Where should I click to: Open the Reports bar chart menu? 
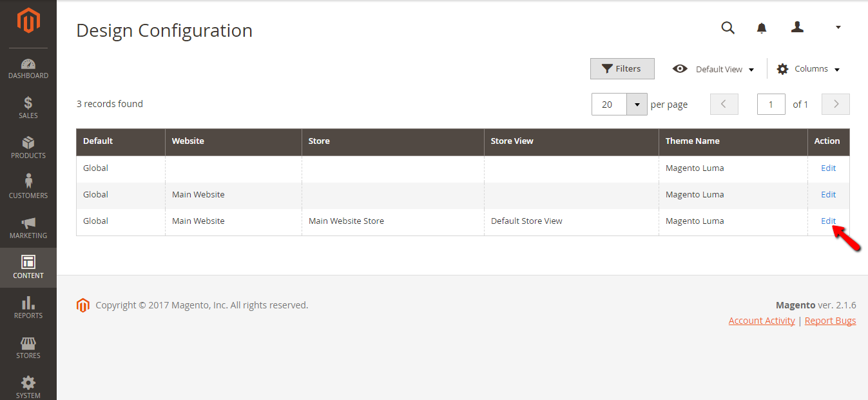(28, 308)
